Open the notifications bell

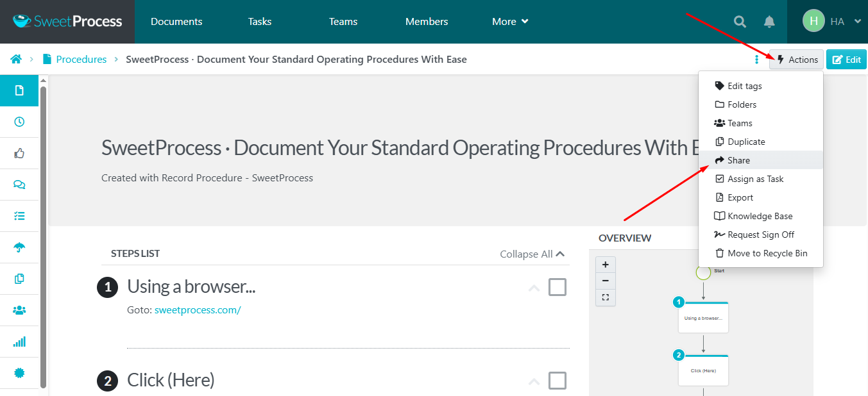(x=769, y=22)
